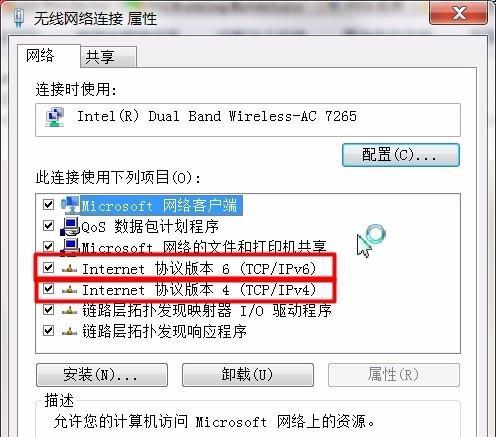Uncheck 链路层拓扑发现响应程序 checkbox
Viewport: 496px width, 437px height.
tap(49, 330)
